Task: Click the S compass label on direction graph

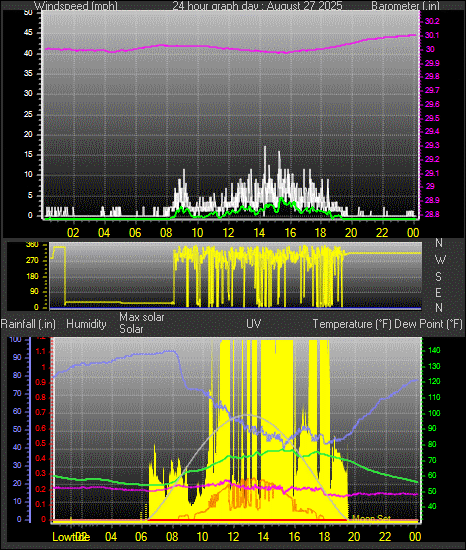Action: 438,277
